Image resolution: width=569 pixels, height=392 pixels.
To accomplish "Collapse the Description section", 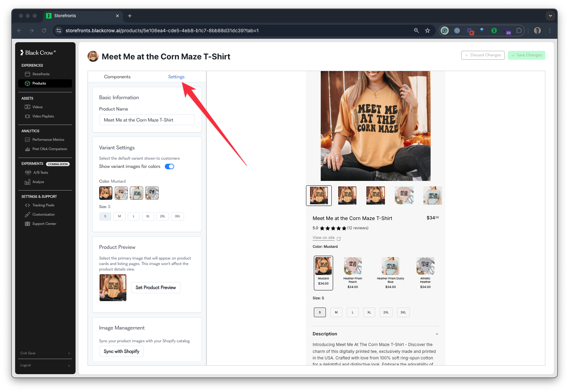I will point(437,334).
